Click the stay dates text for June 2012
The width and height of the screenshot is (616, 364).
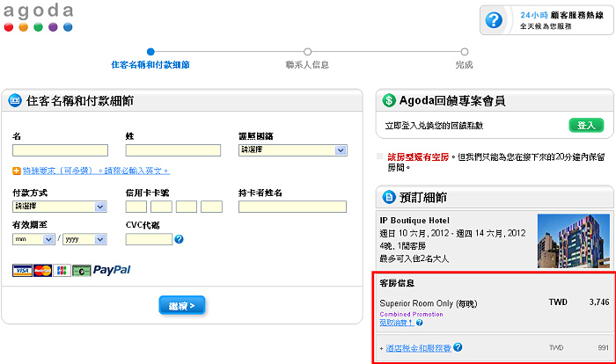tap(452, 233)
